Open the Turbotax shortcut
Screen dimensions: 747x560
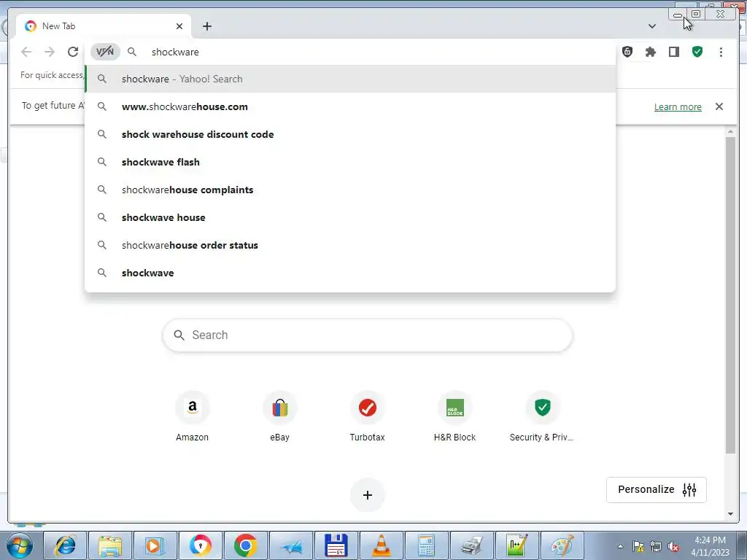(x=368, y=416)
